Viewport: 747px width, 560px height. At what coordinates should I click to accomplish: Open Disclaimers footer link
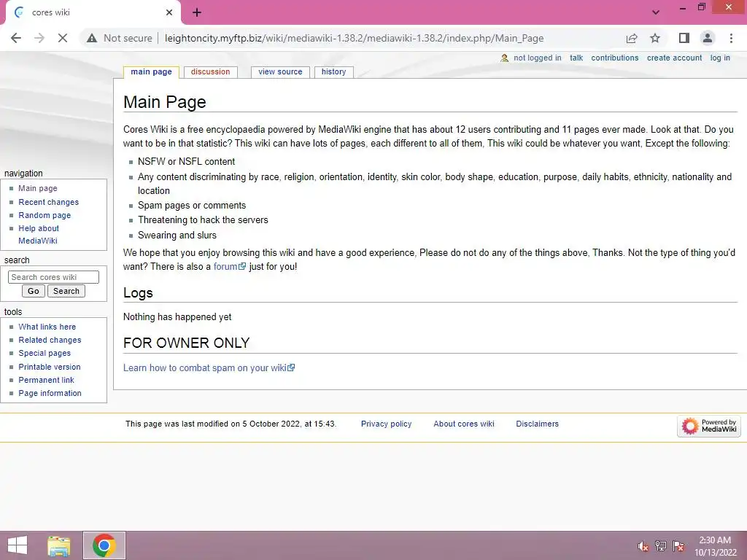(x=538, y=424)
